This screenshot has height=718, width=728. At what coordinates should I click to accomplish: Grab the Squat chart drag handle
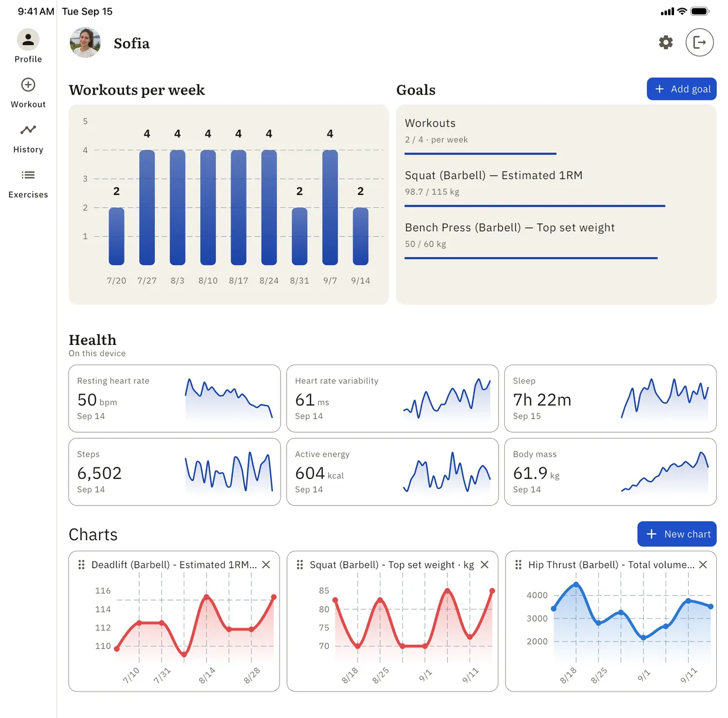[300, 564]
